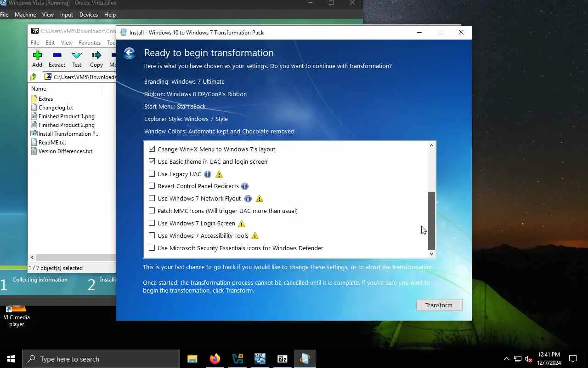The width and height of the screenshot is (588, 368).
Task: Open the notification center icon
Action: click(x=573, y=359)
